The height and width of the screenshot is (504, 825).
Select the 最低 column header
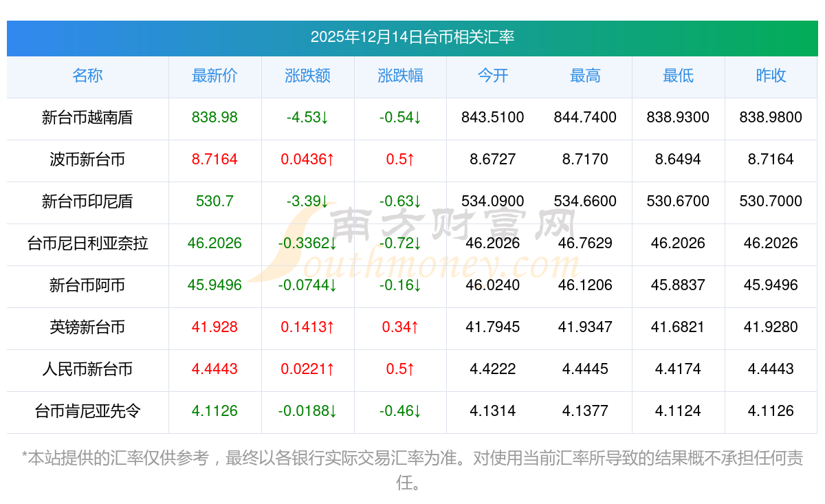678,76
